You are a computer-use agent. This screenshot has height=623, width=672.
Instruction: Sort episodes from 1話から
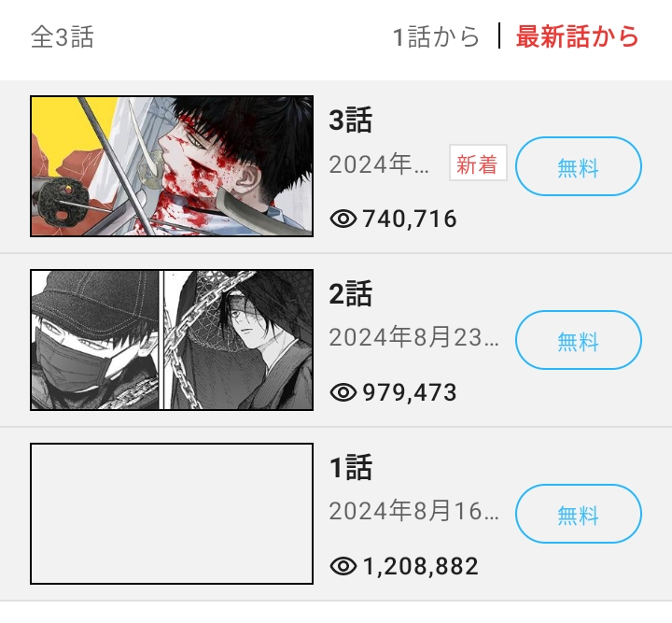pyautogui.click(x=436, y=36)
